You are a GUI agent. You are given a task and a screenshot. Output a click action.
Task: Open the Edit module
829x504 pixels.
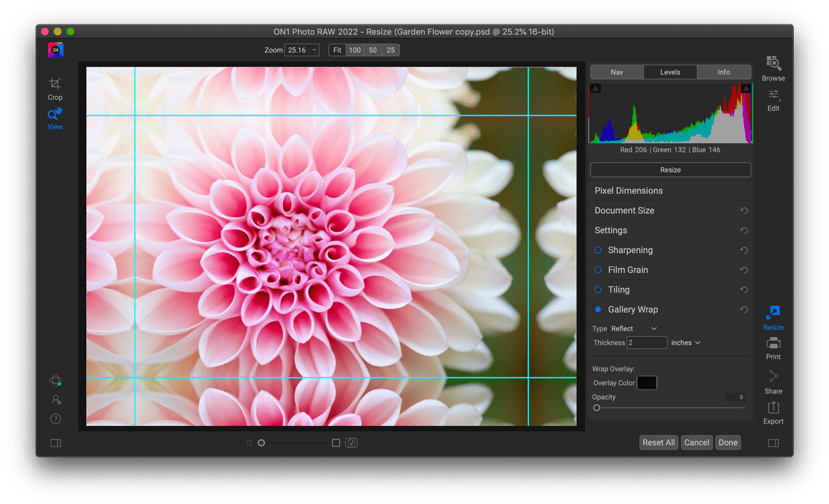click(773, 100)
